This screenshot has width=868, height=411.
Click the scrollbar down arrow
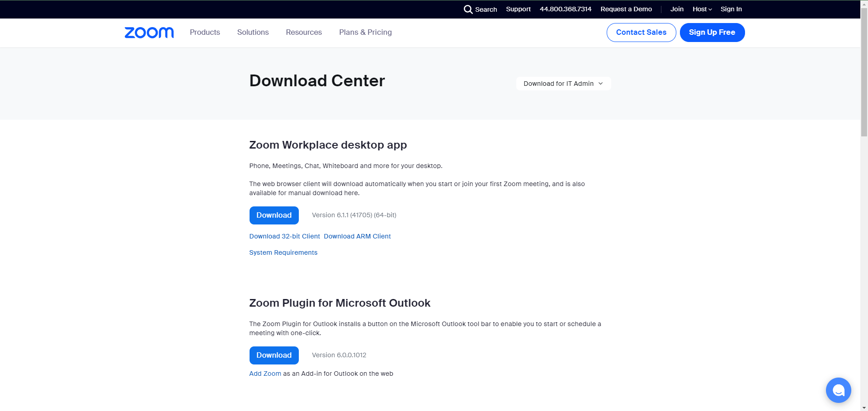coord(864,407)
